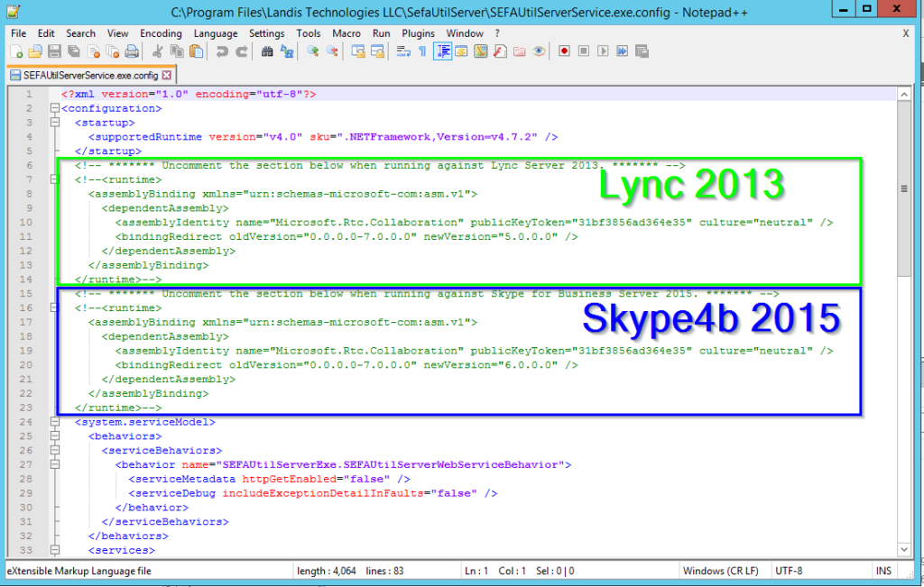Click Run a Macro Multiple Times icon
924x587 pixels.
click(x=623, y=51)
